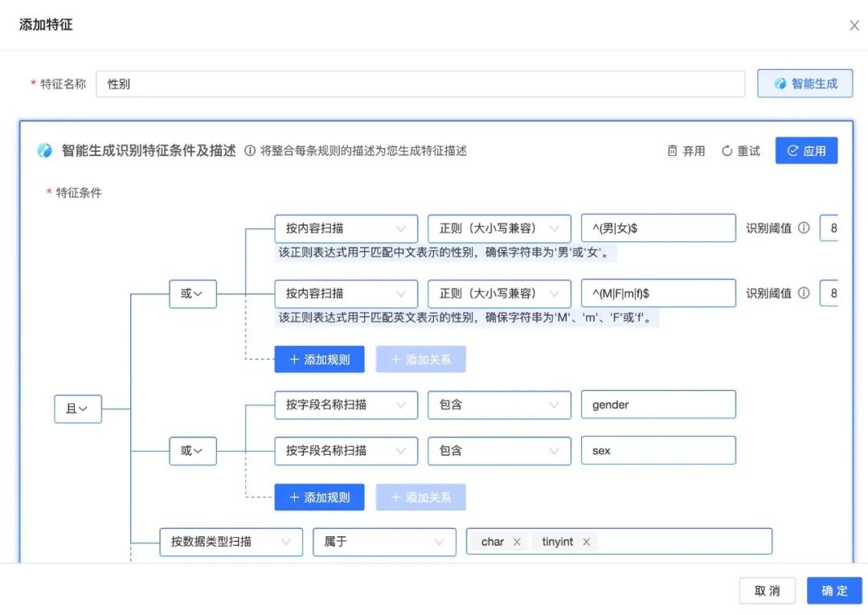868x615 pixels.
Task: Open the 且 logic operator dropdown
Action: coord(77,409)
